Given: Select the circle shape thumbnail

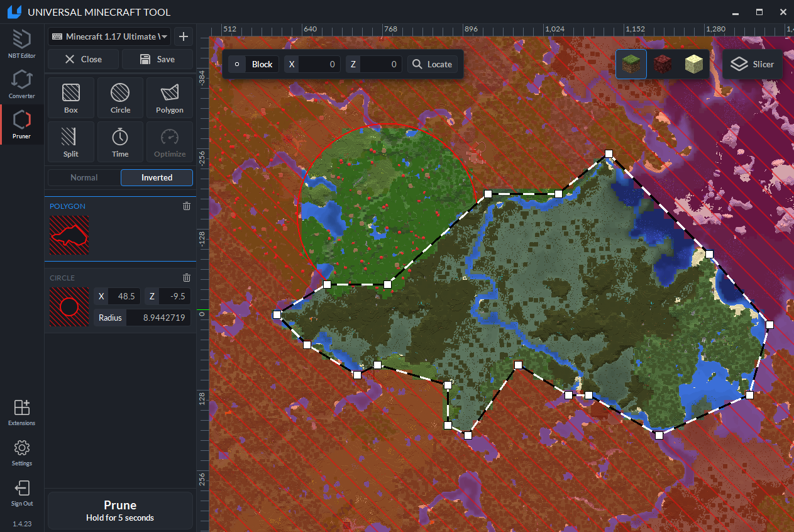Looking at the screenshot, I should coord(69,307).
